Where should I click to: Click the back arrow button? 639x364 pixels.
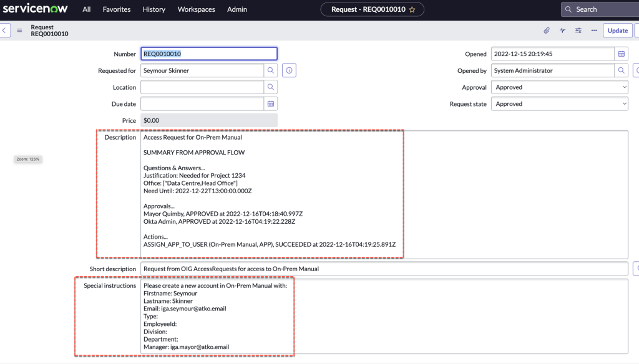click(5, 31)
